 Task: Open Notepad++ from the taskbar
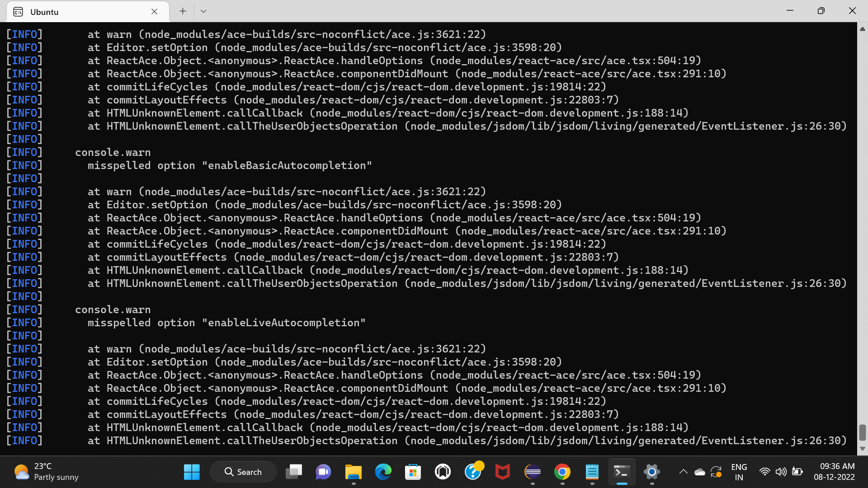click(592, 472)
